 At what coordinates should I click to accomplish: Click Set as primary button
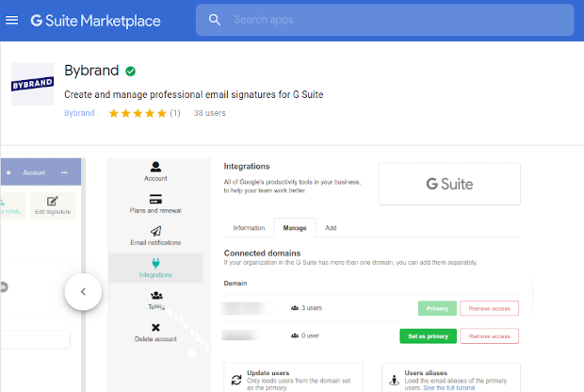click(428, 336)
